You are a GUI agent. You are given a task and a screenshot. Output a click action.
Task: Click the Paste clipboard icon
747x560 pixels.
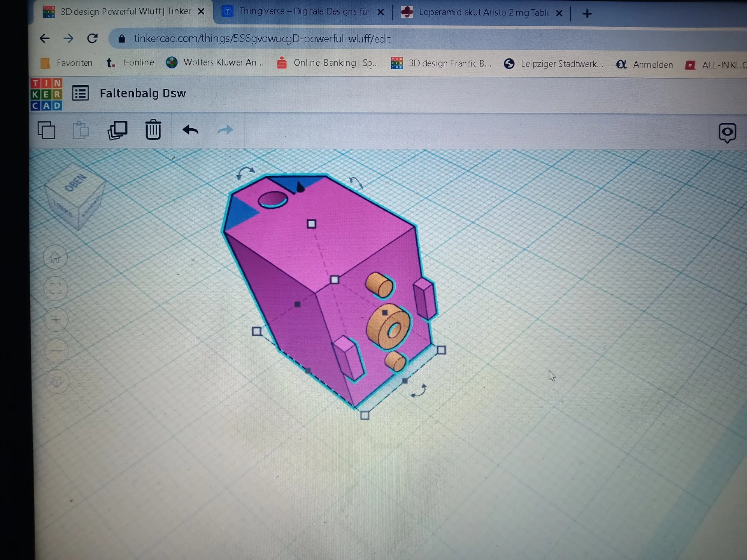81,130
